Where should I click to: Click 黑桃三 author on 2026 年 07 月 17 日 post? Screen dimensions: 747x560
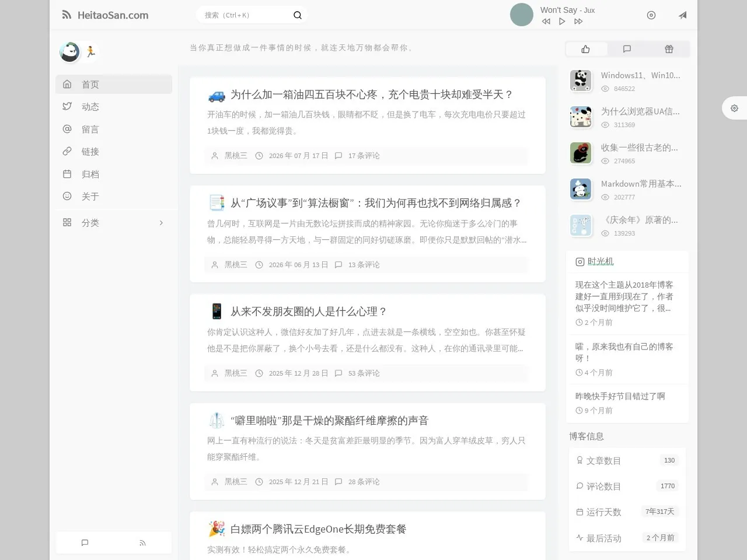236,156
